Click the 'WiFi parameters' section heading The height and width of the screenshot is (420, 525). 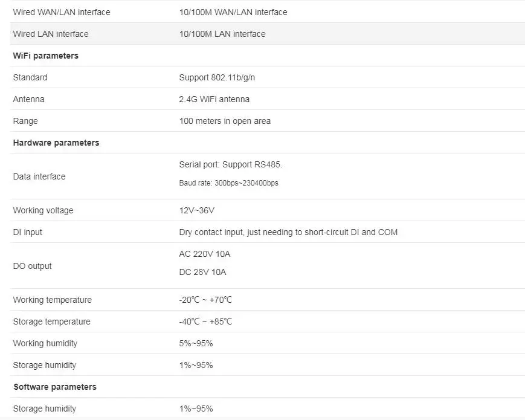tap(45, 56)
